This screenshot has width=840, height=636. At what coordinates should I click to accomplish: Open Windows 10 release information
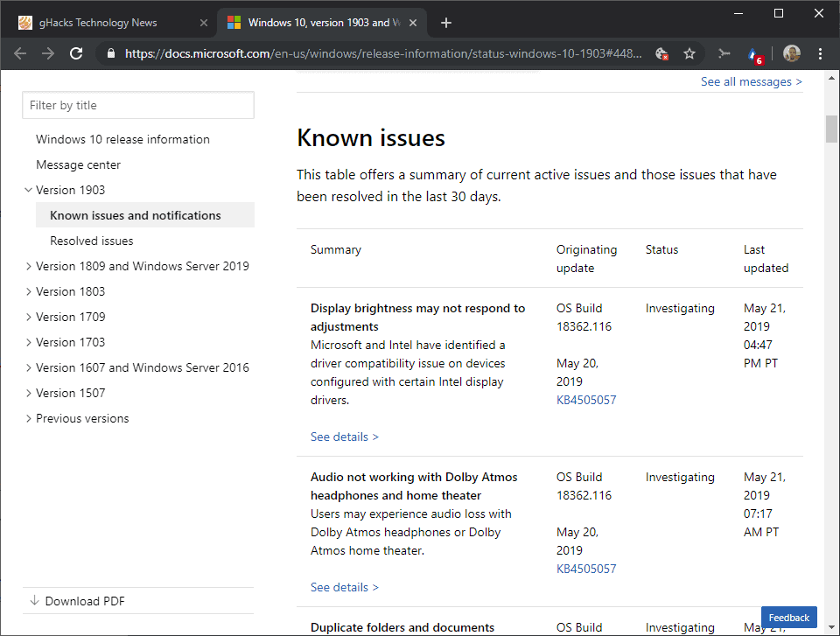(122, 139)
